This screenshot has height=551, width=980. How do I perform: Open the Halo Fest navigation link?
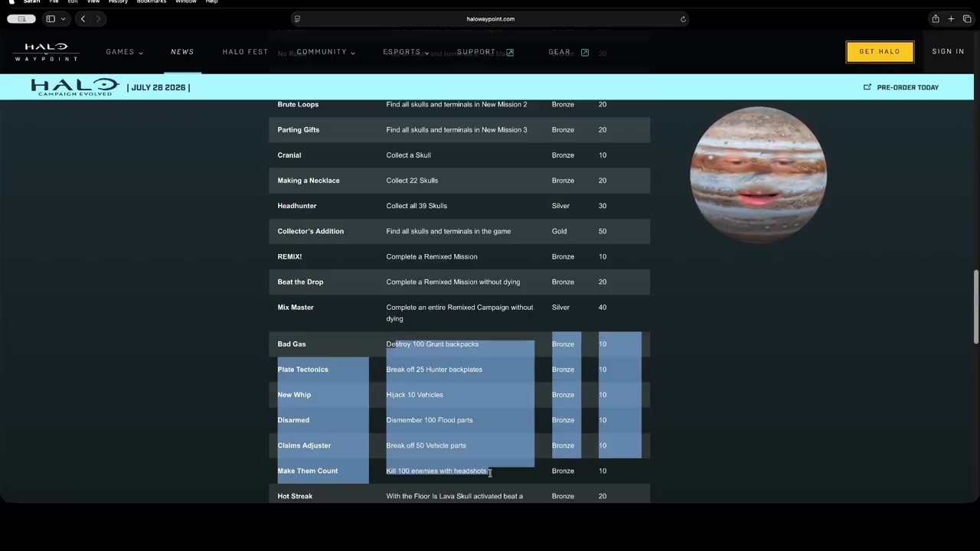245,52
